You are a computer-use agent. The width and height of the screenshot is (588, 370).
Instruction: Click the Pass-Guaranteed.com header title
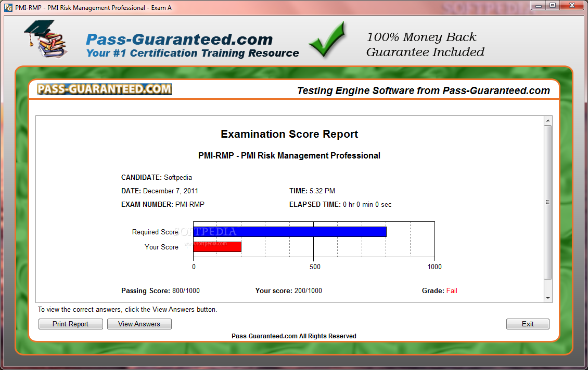179,39
